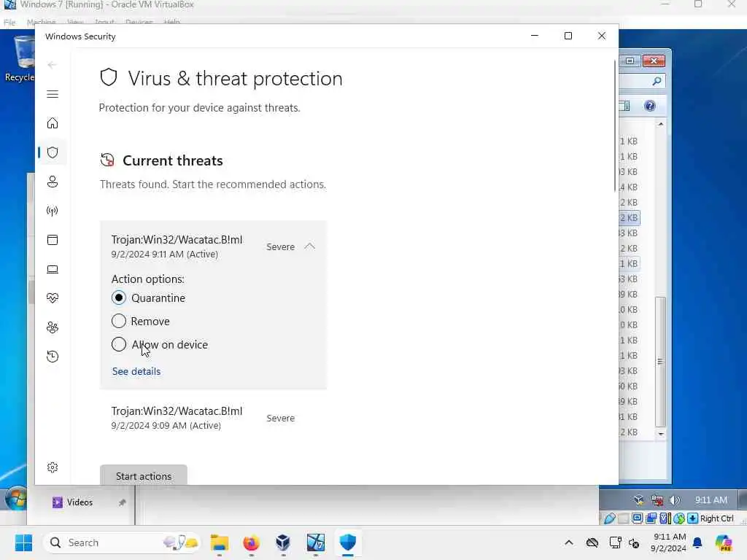Open the Recycle Bin on the guest desktop

20,58
